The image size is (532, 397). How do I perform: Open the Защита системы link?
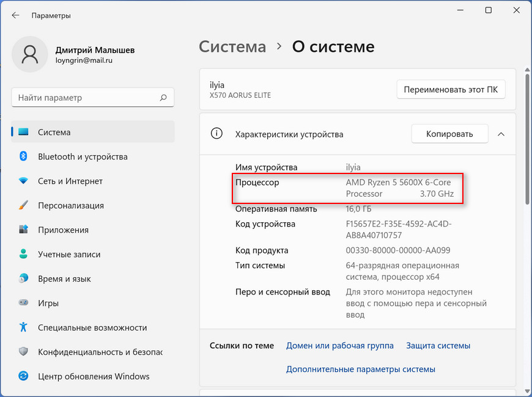(438, 346)
